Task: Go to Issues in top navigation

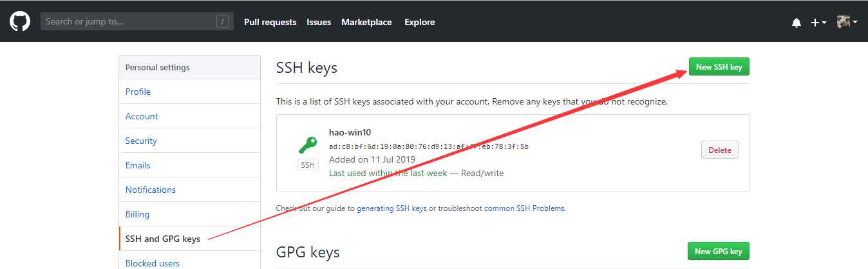Action: pyautogui.click(x=319, y=22)
